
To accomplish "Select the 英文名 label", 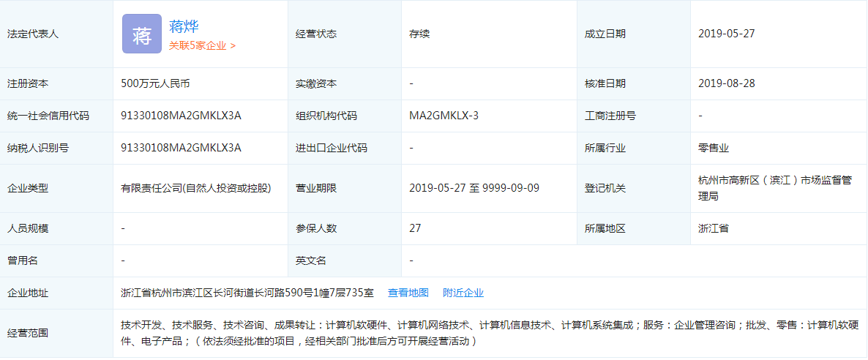I will 311,261.
